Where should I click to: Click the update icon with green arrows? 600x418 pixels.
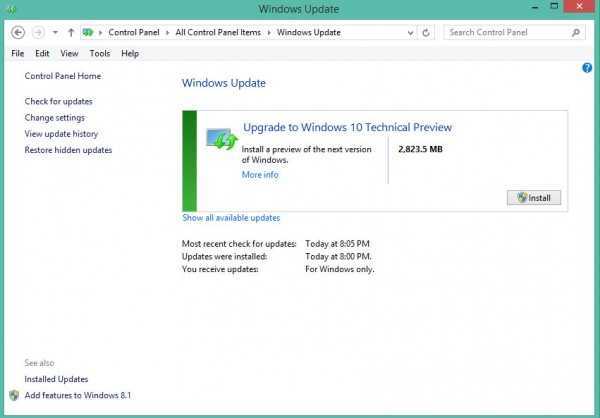pos(222,139)
